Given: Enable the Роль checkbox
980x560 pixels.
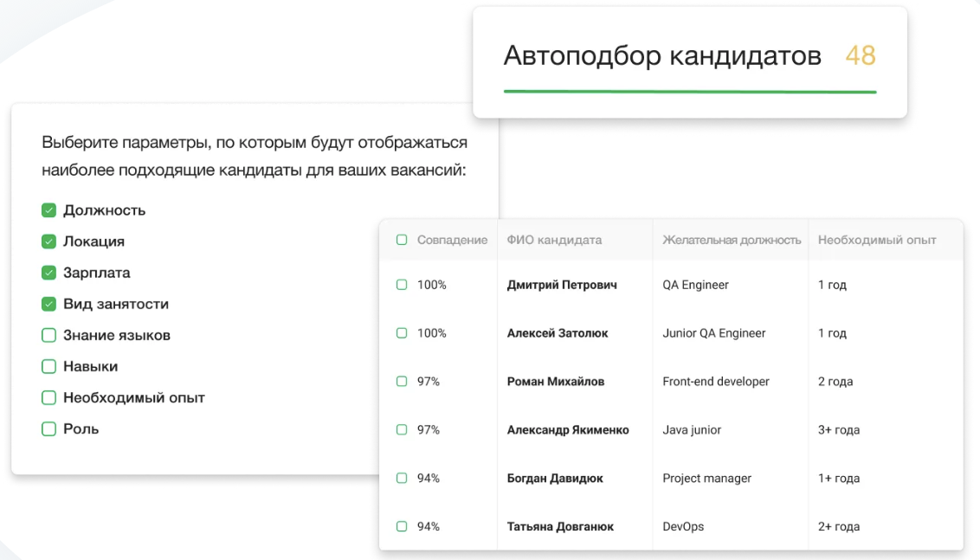Looking at the screenshot, I should 48,428.
